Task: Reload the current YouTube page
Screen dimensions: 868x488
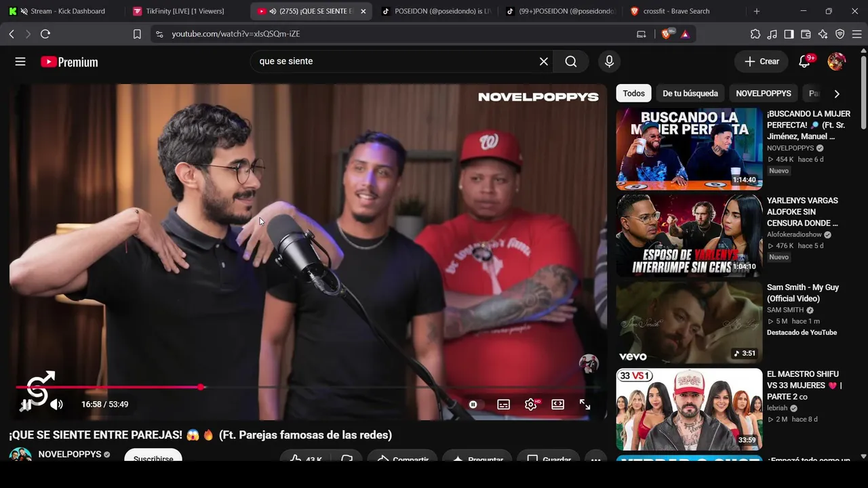Action: [45, 34]
